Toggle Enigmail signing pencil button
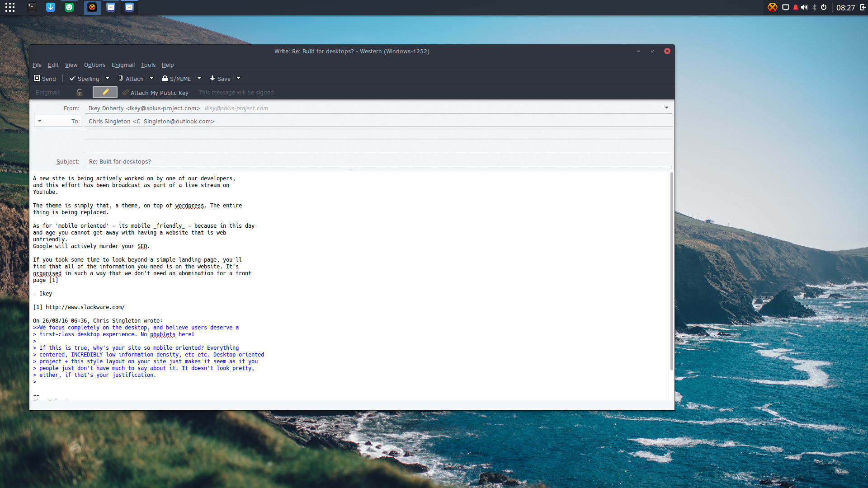 click(105, 92)
